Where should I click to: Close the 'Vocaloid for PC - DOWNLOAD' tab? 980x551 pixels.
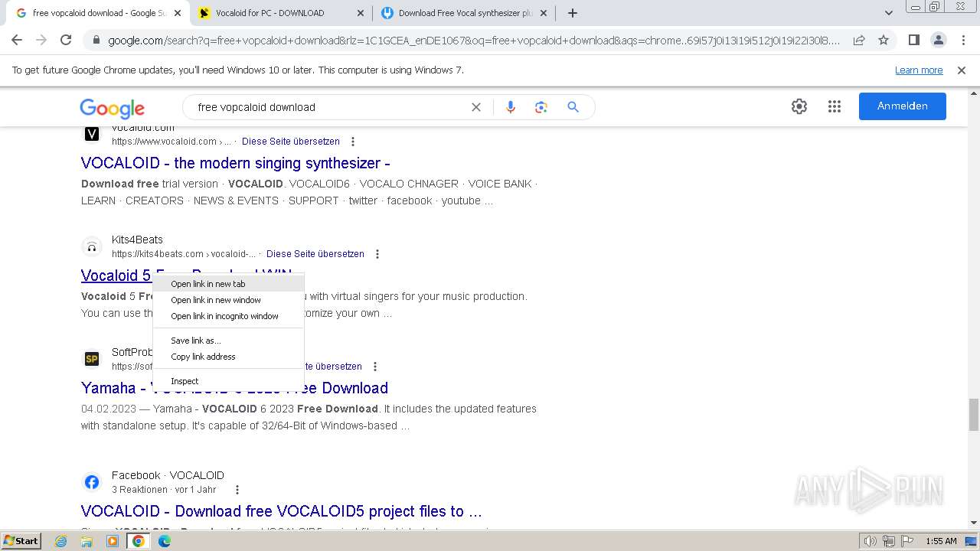pyautogui.click(x=361, y=13)
